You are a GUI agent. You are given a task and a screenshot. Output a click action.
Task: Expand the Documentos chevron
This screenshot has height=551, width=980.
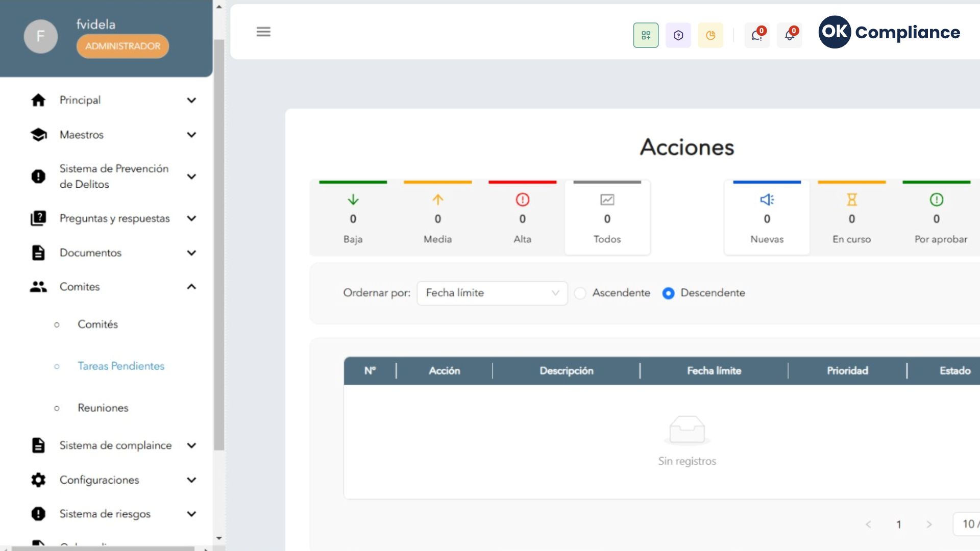point(191,253)
